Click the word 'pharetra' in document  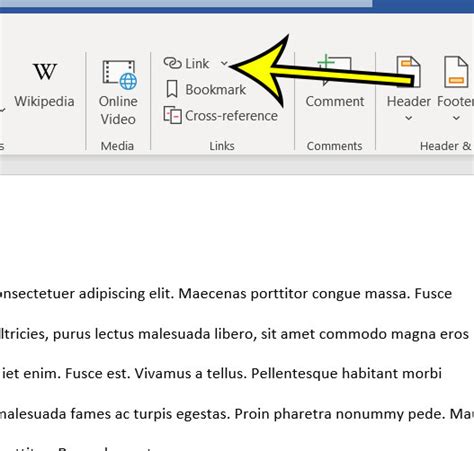(303, 414)
